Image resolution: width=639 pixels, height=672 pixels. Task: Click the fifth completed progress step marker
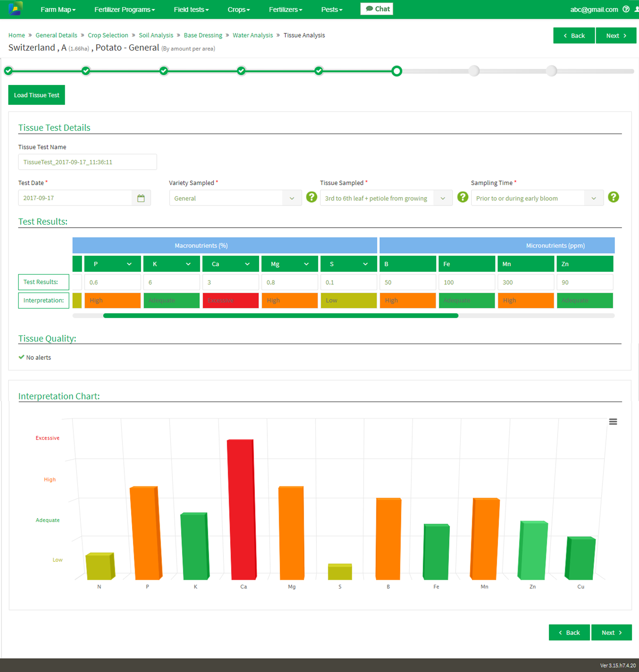[319, 71]
